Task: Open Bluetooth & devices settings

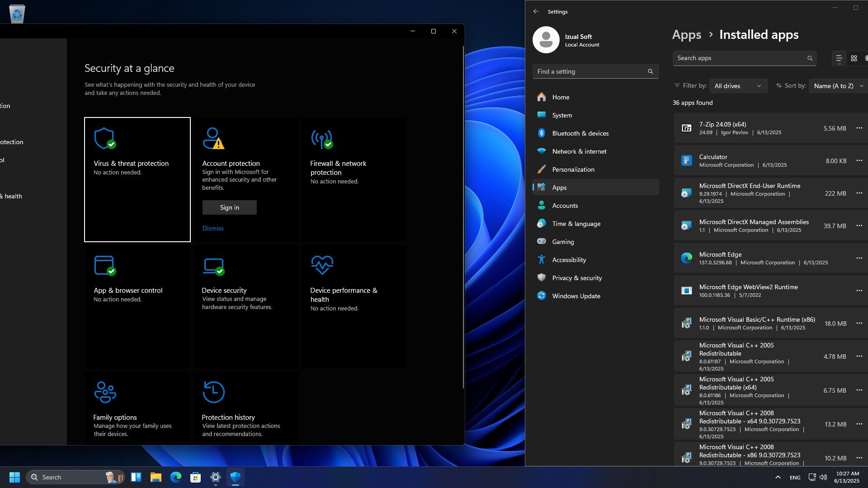Action: tap(595, 133)
